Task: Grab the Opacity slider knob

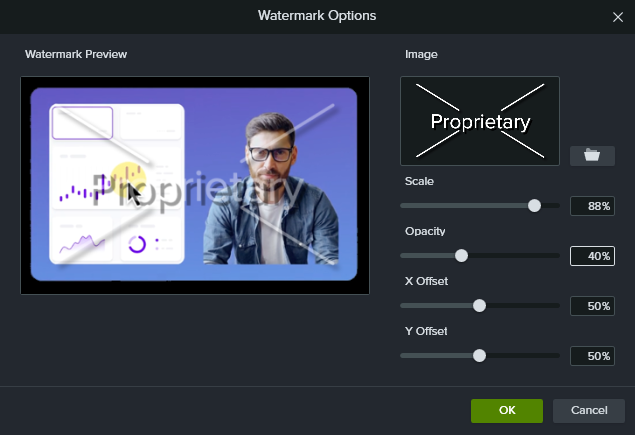Action: (x=461, y=255)
